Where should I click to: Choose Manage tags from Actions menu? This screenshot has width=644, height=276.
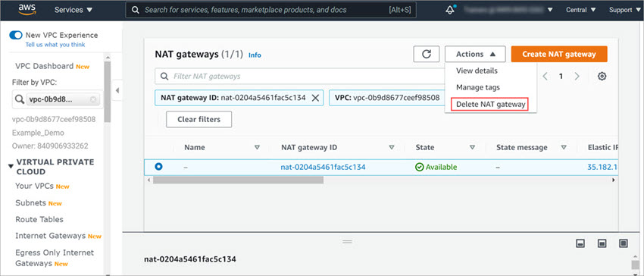click(x=477, y=87)
